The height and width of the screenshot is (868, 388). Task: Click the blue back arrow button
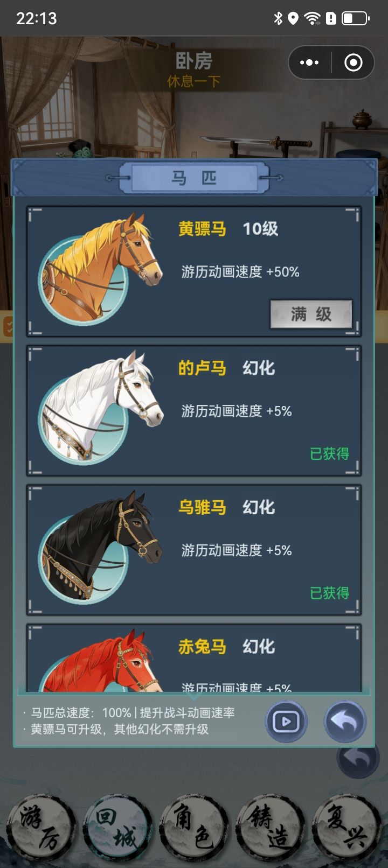(345, 722)
